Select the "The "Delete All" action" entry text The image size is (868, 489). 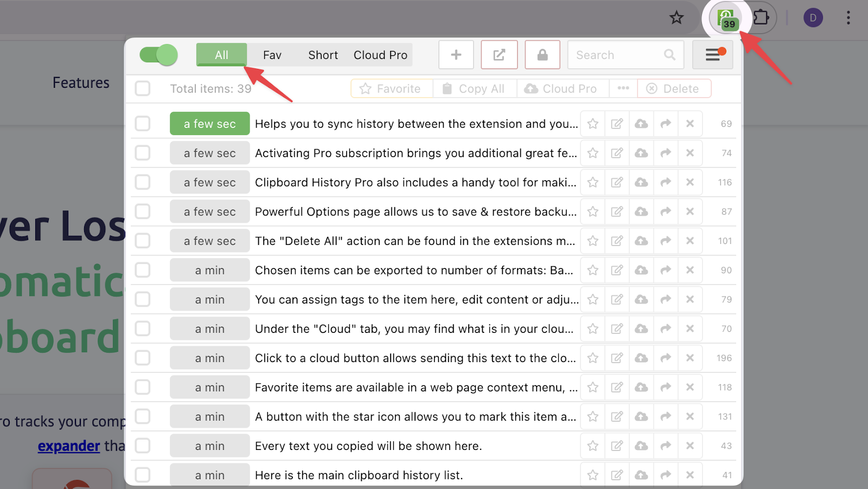click(x=415, y=241)
